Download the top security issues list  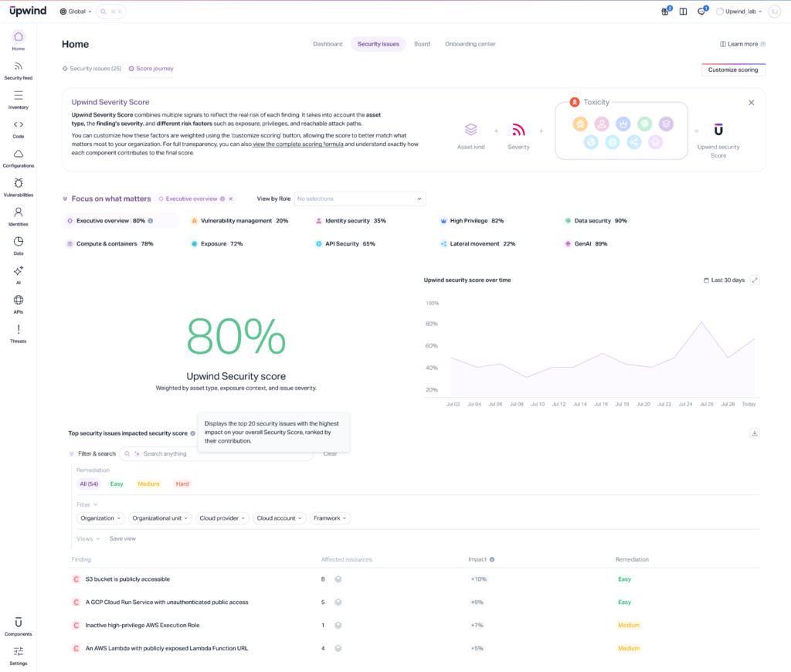pos(754,433)
